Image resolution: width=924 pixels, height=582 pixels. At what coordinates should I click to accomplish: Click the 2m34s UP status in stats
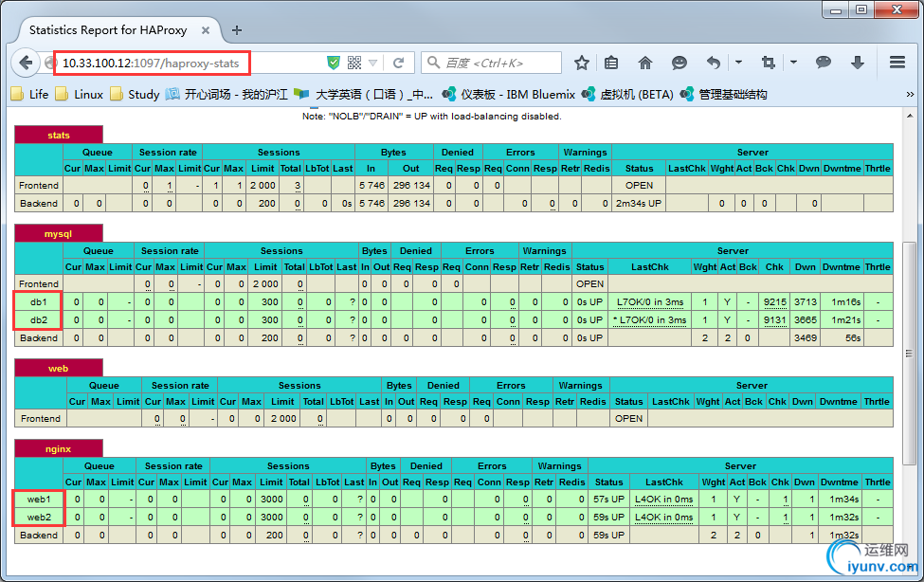click(639, 203)
